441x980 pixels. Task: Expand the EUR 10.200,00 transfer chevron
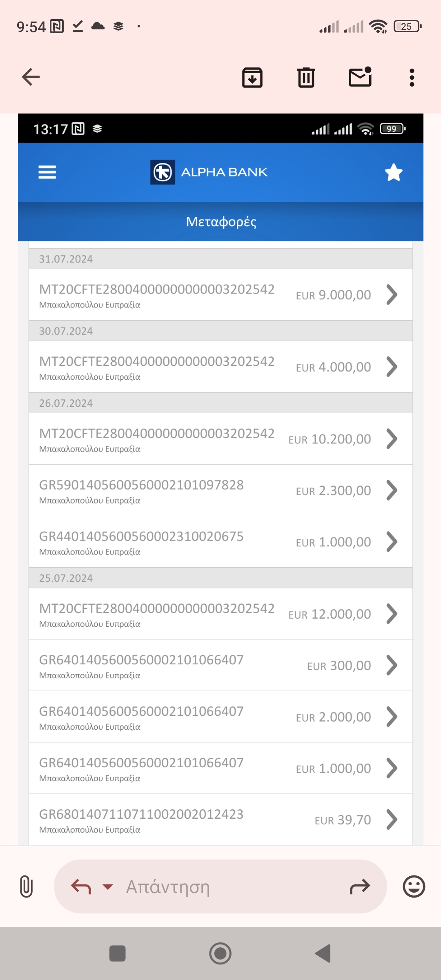pyautogui.click(x=392, y=439)
